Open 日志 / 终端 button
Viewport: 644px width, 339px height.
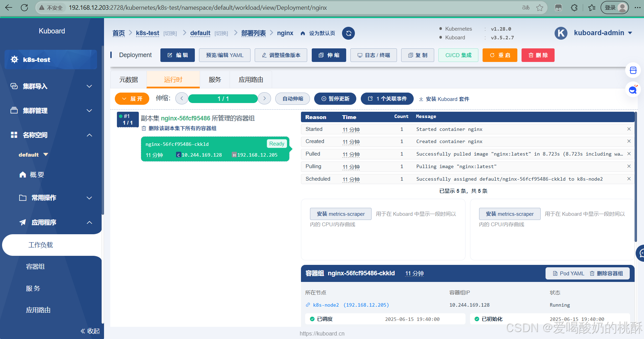pos(374,55)
